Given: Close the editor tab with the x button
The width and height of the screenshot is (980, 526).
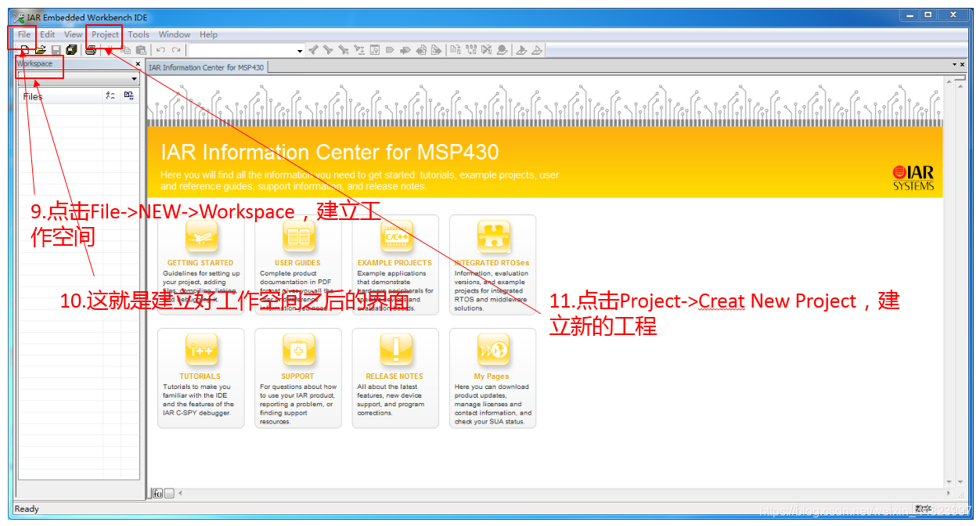Looking at the screenshot, I should pos(961,65).
